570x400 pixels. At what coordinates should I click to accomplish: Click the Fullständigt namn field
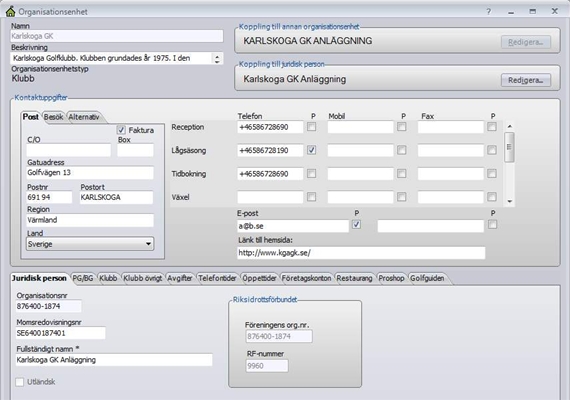pyautogui.click(x=114, y=360)
